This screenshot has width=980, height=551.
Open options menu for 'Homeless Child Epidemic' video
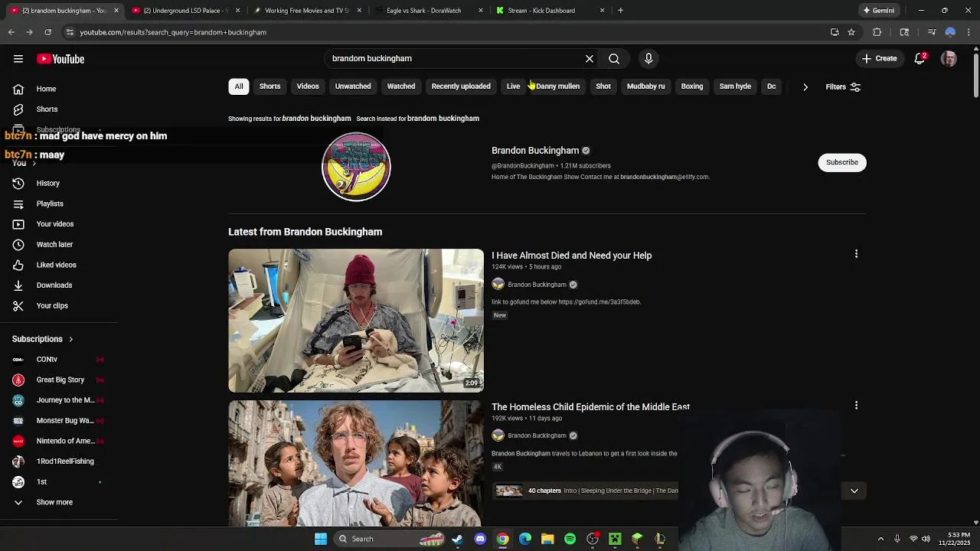(x=856, y=406)
